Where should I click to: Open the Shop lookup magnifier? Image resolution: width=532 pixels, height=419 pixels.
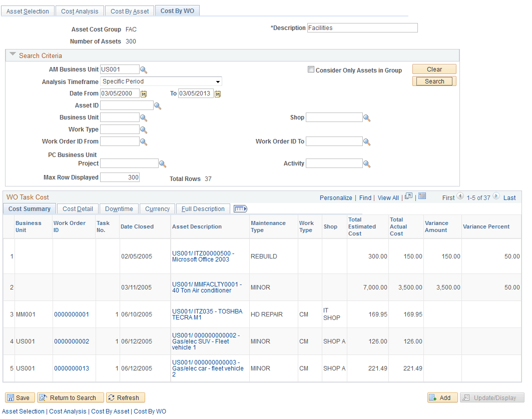point(367,117)
